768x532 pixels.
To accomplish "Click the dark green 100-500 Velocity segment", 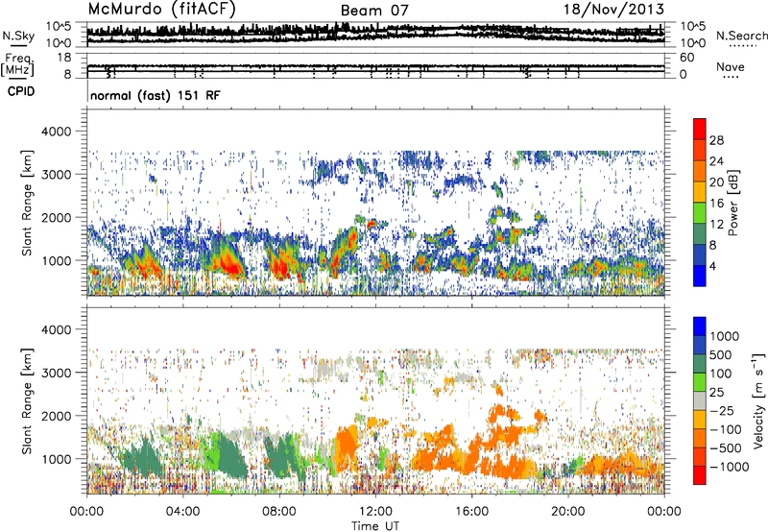I will pos(700,364).
